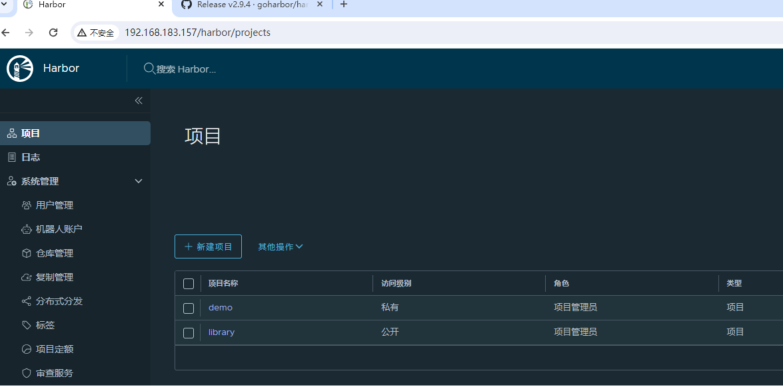Open the demo project link
This screenshot has width=783, height=386.
220,308
